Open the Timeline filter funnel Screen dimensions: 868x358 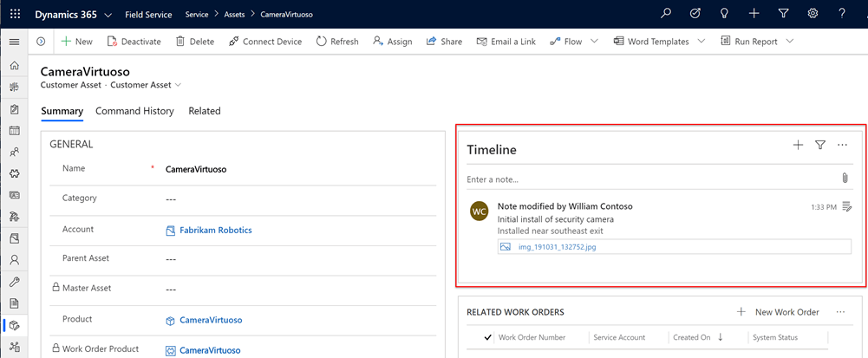[820, 145]
